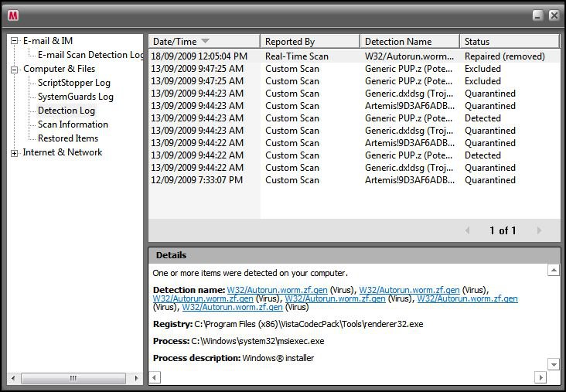Click the tree panel horizontal scrollbar thumb

coord(73,378)
